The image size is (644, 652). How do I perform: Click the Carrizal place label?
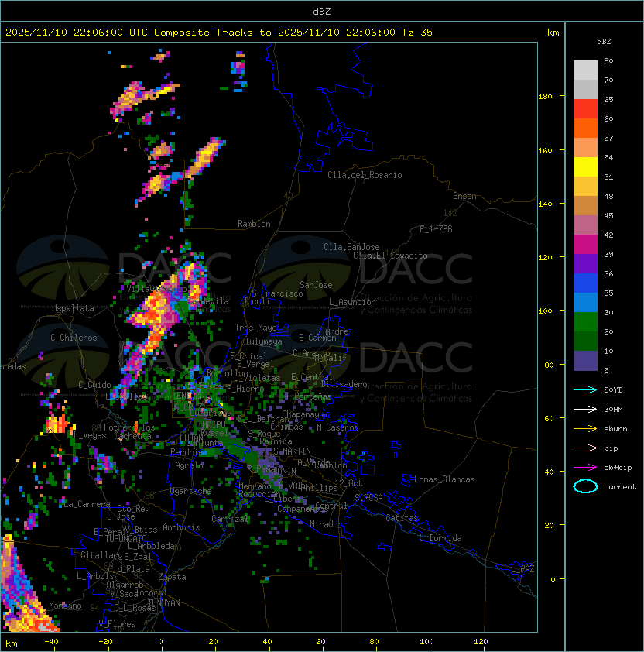[x=230, y=519]
